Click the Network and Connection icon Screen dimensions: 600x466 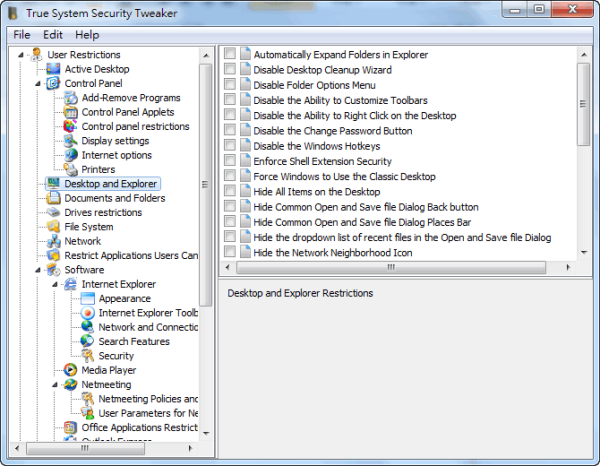(x=88, y=327)
